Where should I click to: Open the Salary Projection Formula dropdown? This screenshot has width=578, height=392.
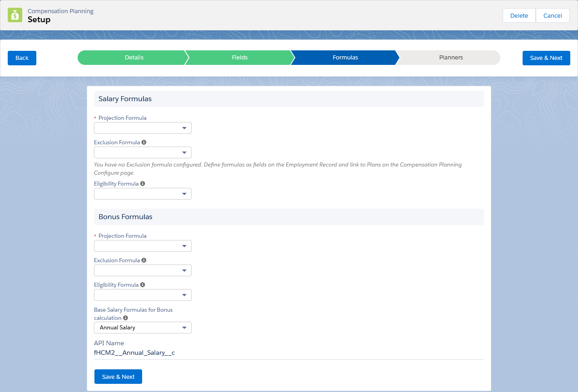point(143,128)
